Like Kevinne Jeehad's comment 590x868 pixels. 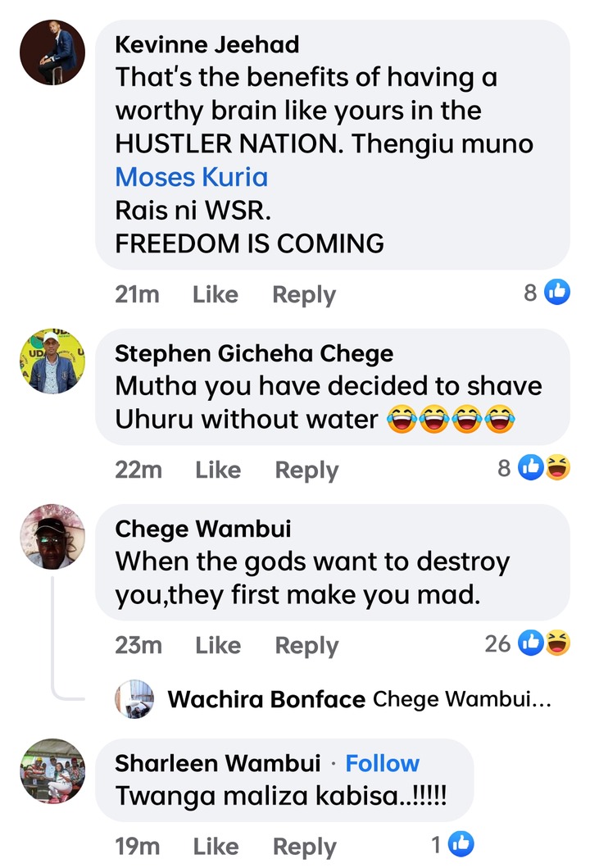[x=216, y=294]
